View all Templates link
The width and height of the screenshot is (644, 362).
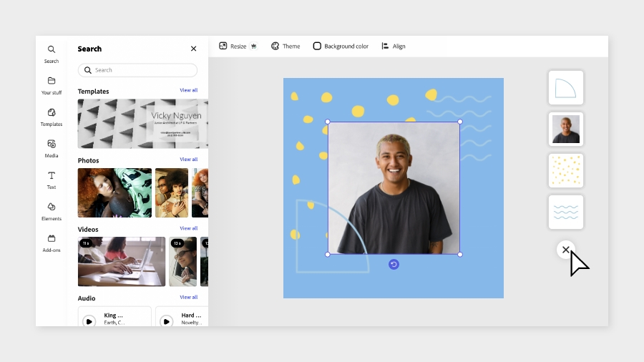[x=188, y=90]
